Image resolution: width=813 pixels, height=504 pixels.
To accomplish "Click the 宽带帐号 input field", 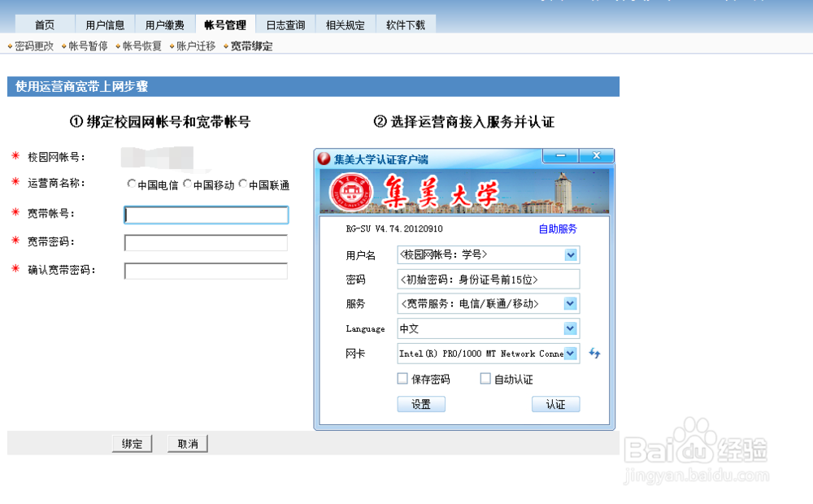I will [x=206, y=214].
